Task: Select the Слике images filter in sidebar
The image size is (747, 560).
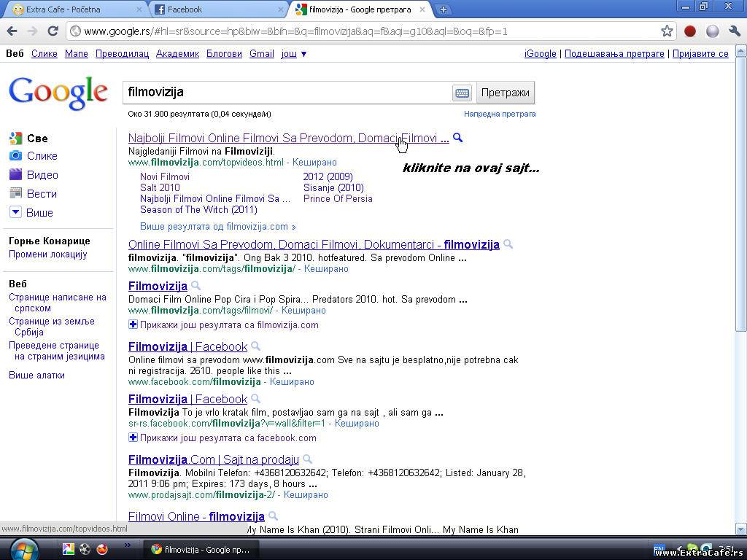Action: click(42, 156)
